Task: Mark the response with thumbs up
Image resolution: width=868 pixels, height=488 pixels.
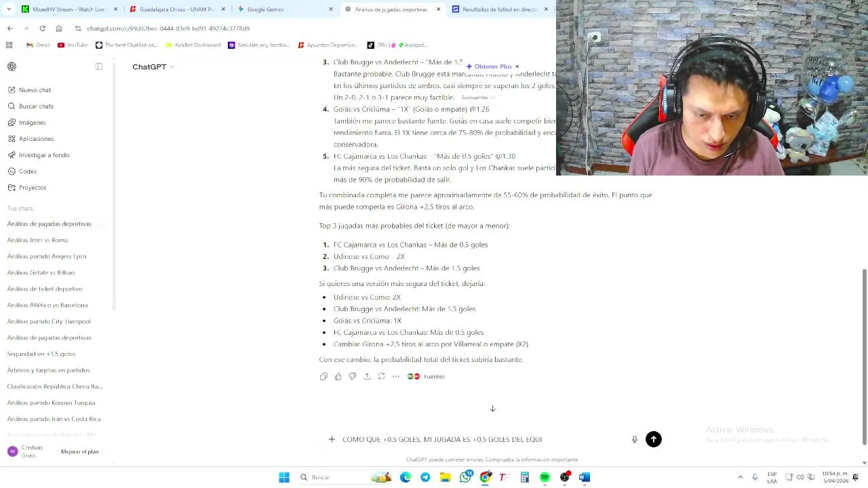Action: click(x=338, y=376)
